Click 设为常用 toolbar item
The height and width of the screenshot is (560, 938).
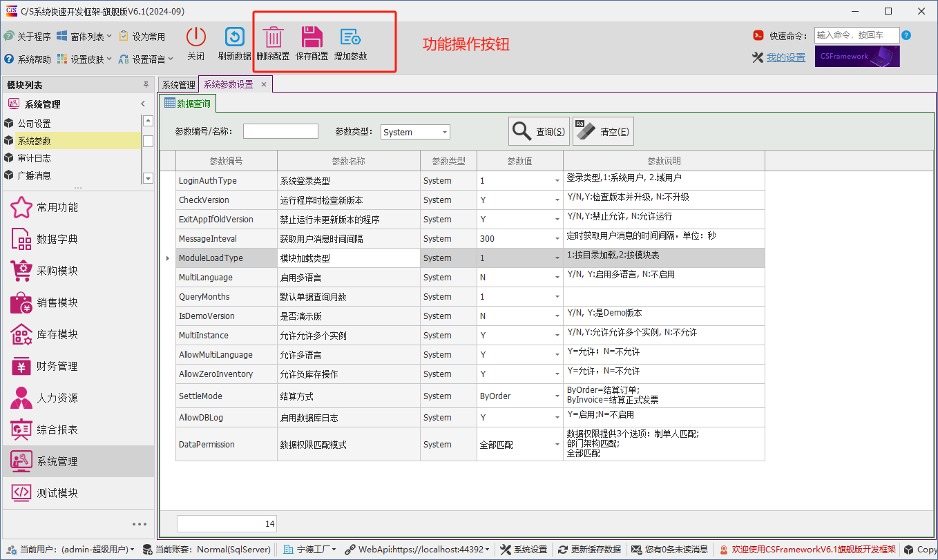coord(142,36)
